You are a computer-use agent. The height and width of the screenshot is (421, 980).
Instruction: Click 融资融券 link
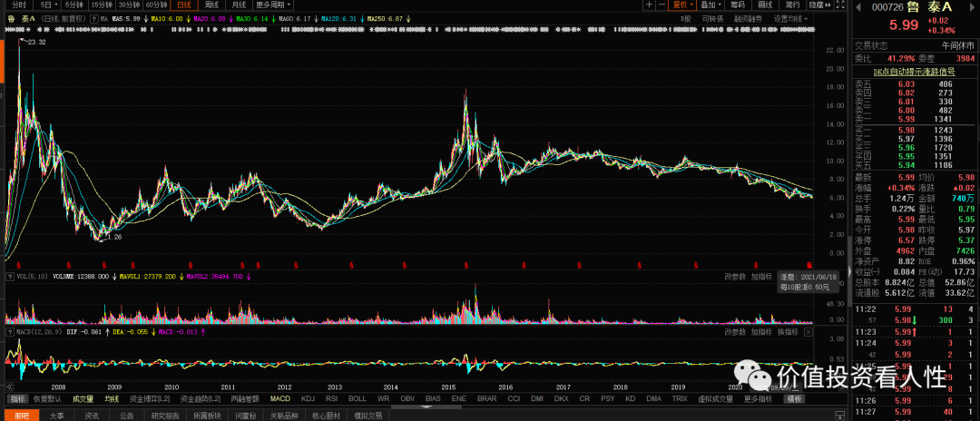pyautogui.click(x=748, y=19)
